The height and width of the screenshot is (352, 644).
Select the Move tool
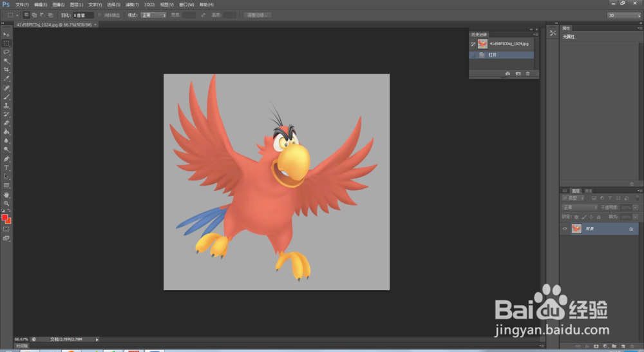pyautogui.click(x=6, y=34)
